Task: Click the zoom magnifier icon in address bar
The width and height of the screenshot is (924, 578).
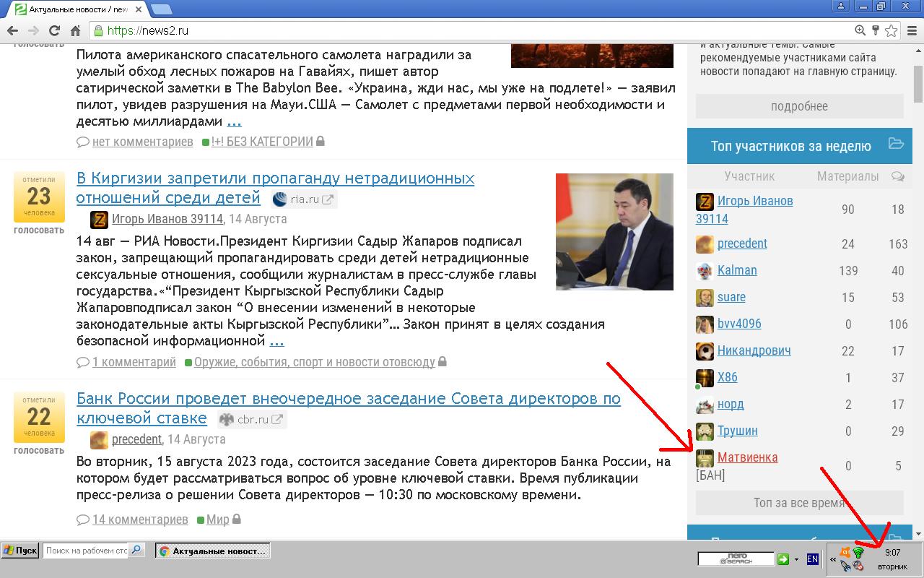Action: tap(860, 30)
